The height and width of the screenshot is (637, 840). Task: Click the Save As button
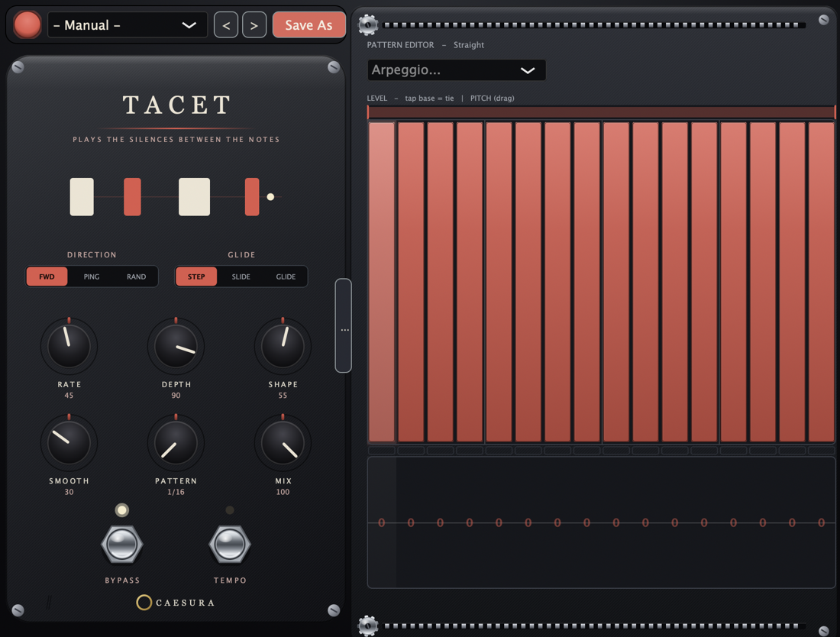coord(309,25)
